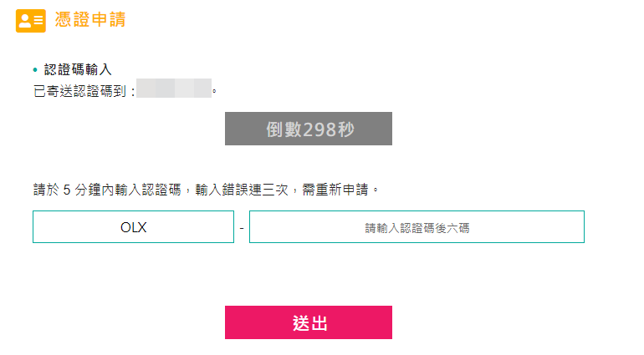Focus the 請輸入認證碼後六碼 input box

(417, 227)
